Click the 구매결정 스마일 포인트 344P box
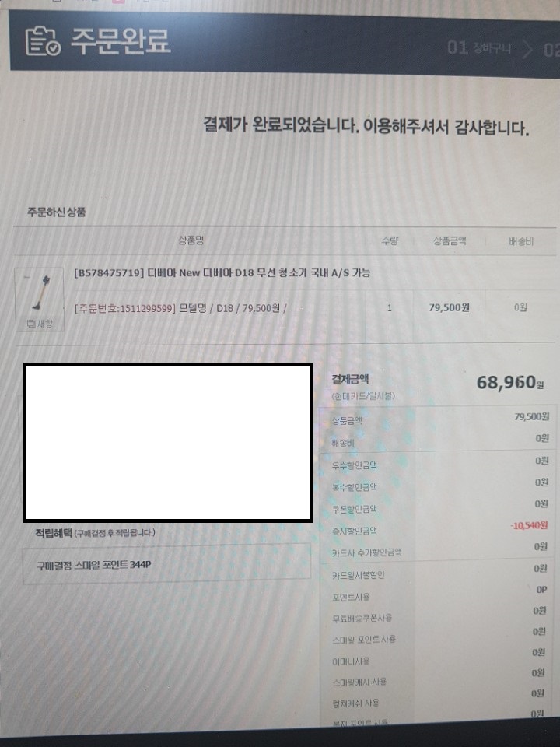 pyautogui.click(x=166, y=565)
